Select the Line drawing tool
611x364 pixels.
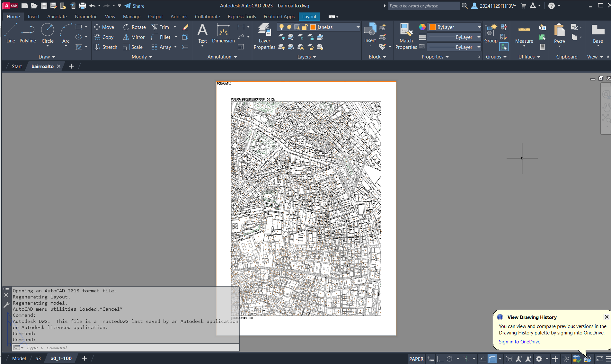pos(11,33)
